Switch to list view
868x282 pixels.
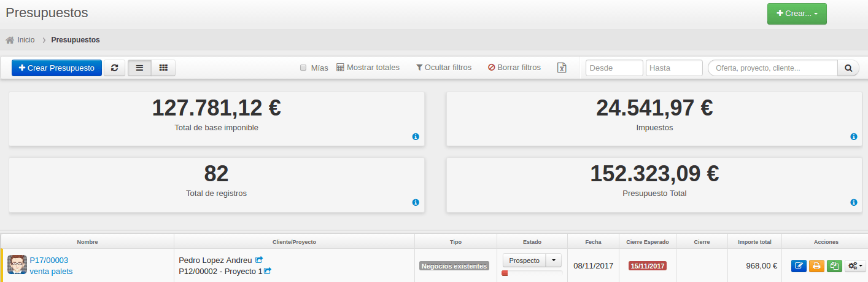pyautogui.click(x=139, y=68)
